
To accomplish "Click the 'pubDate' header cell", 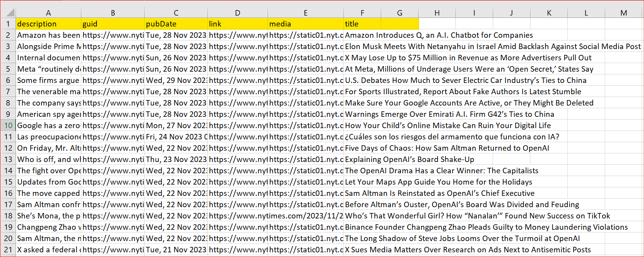I will 176,24.
